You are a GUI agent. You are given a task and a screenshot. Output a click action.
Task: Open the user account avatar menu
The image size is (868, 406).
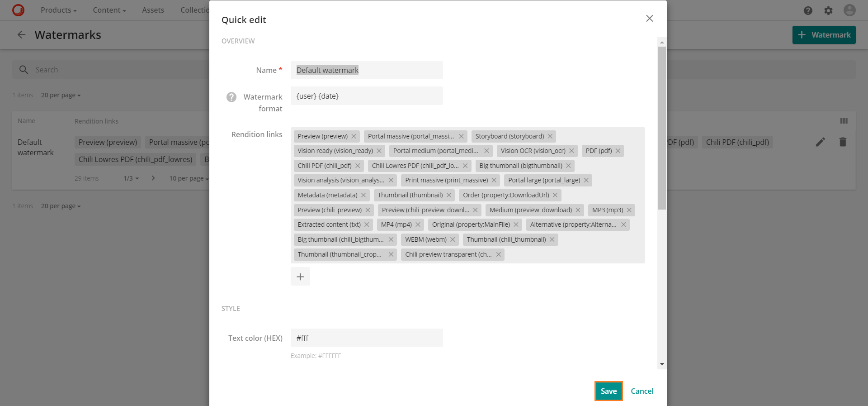click(x=849, y=10)
